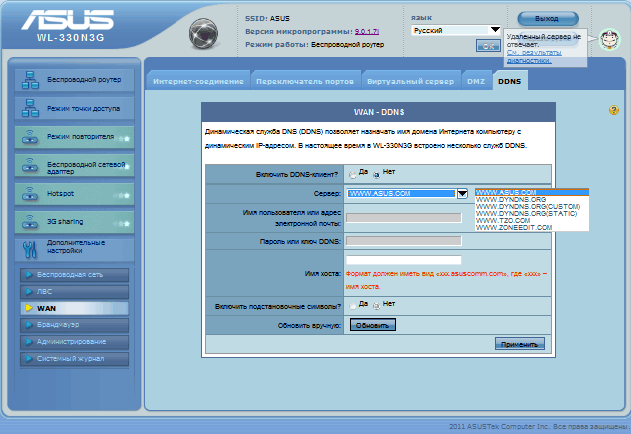Viewport: 631px width, 434px height.
Task: Click the blue arrow beside ЛВС
Action: coord(29,291)
